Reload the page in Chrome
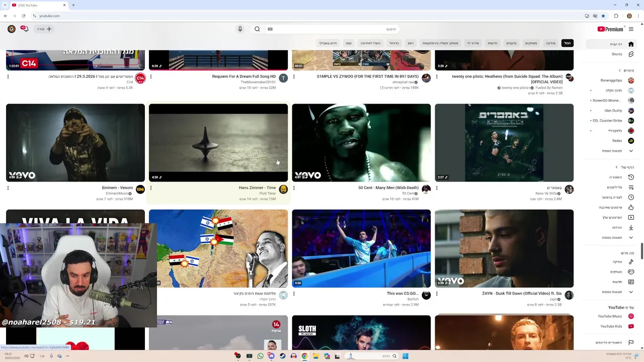The image size is (644, 362). click(23, 16)
